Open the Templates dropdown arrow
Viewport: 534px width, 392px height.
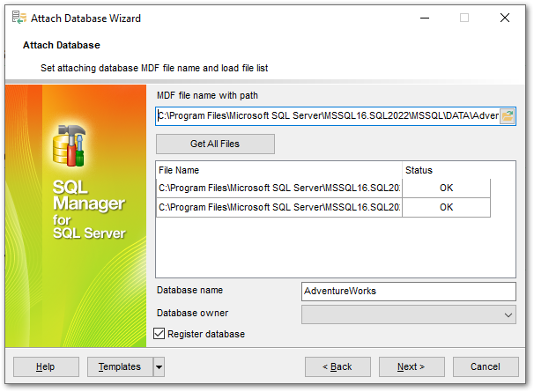tap(159, 366)
